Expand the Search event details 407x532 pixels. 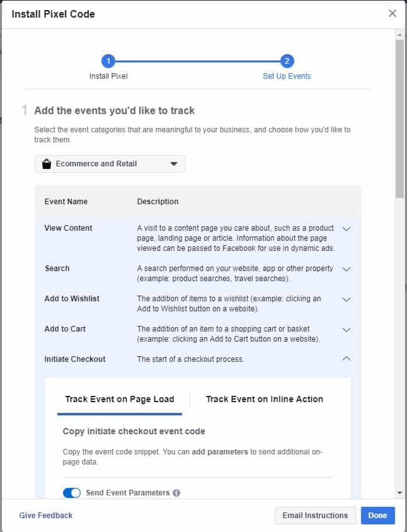347,269
